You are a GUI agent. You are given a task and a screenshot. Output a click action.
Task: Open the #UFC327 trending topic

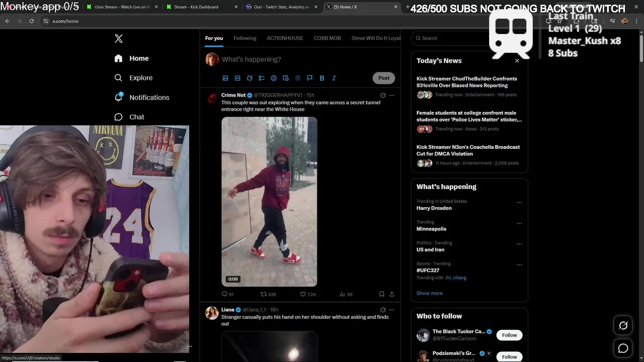(428, 270)
